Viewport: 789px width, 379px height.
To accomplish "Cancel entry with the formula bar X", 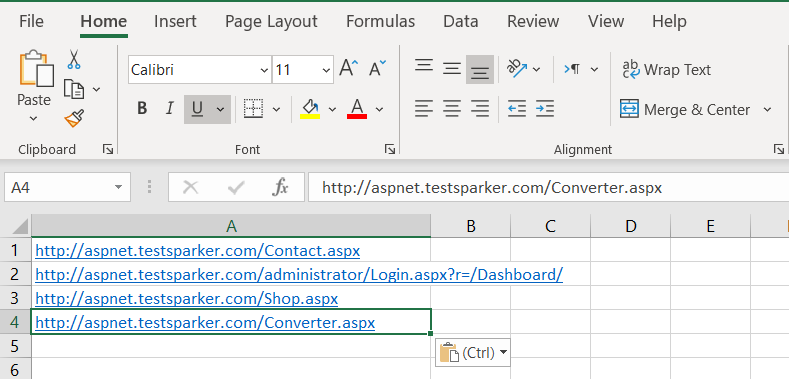I will 191,188.
